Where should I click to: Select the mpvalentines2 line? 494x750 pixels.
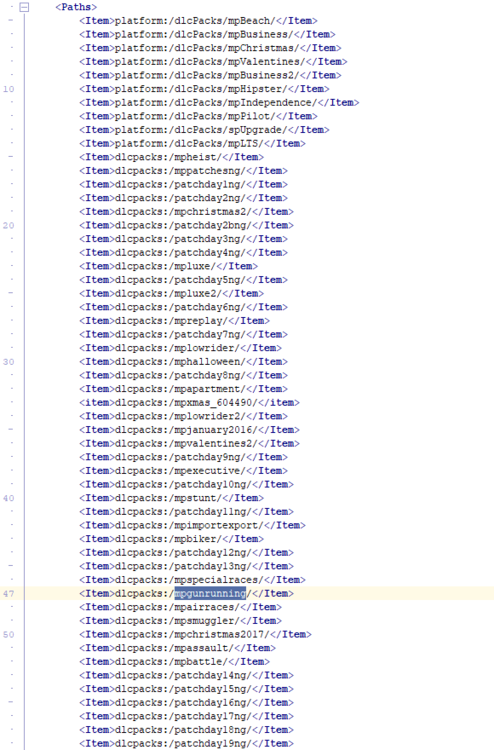coord(189,443)
